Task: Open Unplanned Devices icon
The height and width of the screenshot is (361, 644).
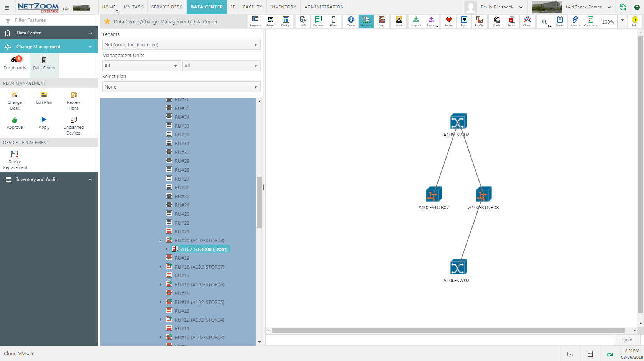Action: [74, 125]
